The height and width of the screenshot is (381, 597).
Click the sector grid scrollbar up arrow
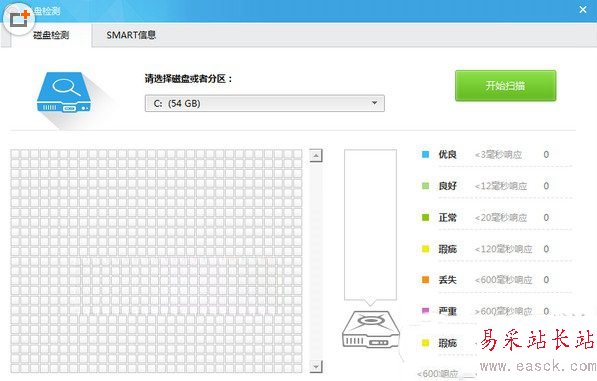pos(316,155)
